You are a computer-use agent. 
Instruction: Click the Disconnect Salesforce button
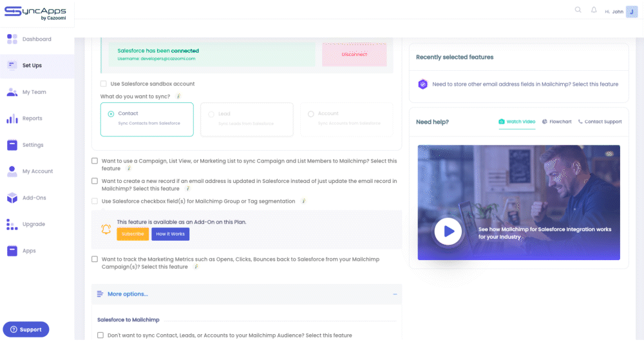(354, 54)
